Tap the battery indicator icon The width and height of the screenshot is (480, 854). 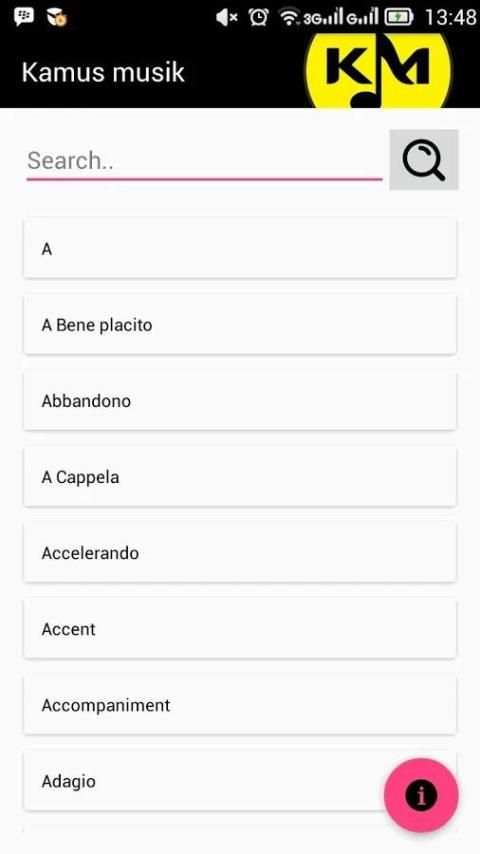coord(399,17)
